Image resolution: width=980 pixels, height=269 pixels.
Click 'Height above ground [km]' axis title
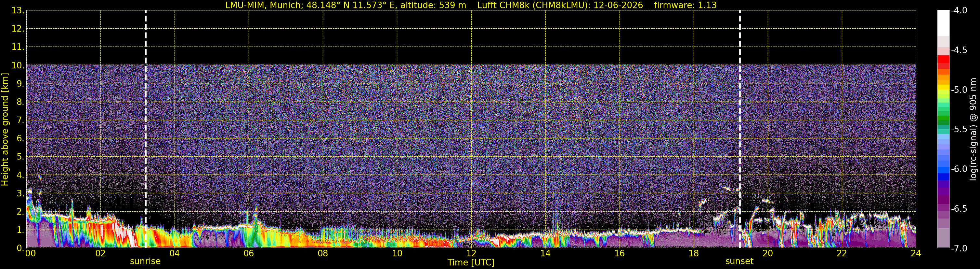pyautogui.click(x=5, y=129)
